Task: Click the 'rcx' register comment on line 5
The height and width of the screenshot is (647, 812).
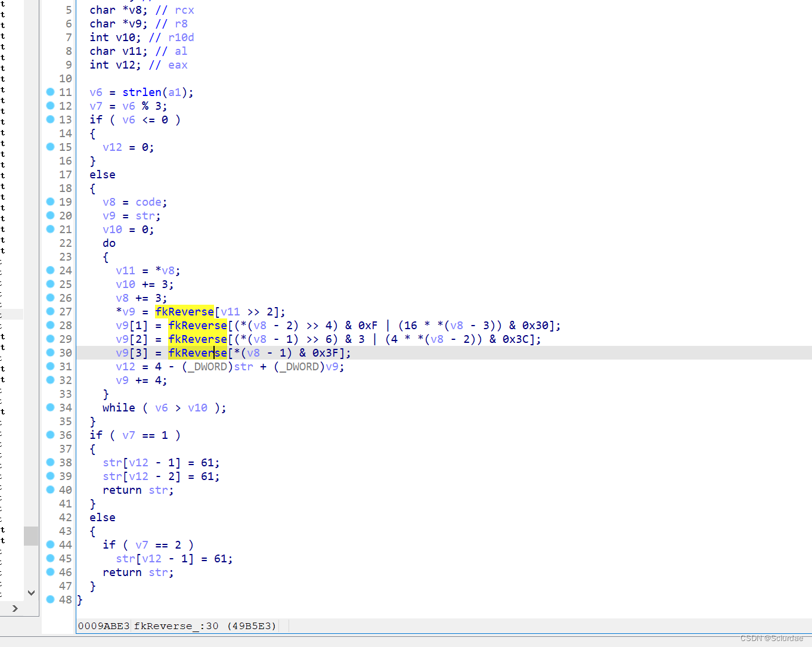Action: 184,10
